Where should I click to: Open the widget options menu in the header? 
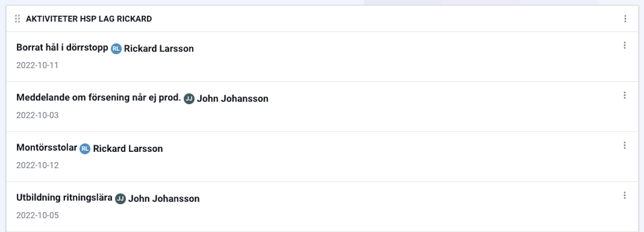(x=625, y=19)
